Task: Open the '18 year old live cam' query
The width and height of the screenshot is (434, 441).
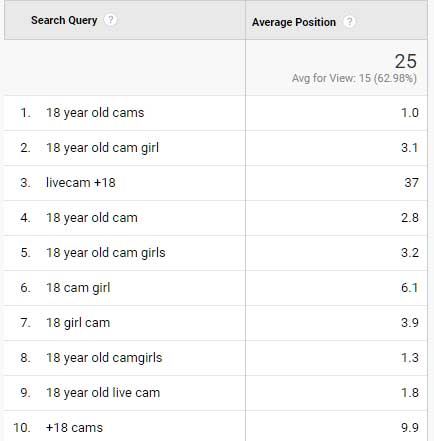Action: point(103,393)
